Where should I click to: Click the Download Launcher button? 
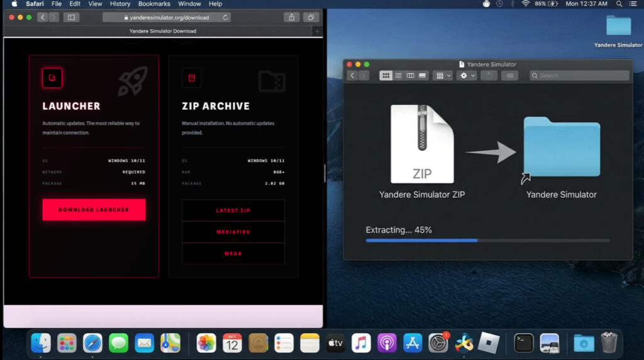point(94,210)
